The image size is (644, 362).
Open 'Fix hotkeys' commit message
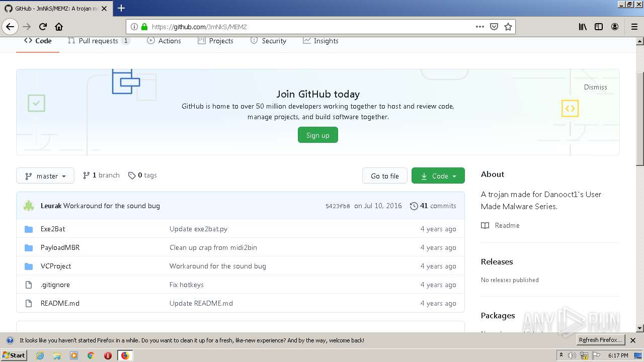tap(187, 285)
